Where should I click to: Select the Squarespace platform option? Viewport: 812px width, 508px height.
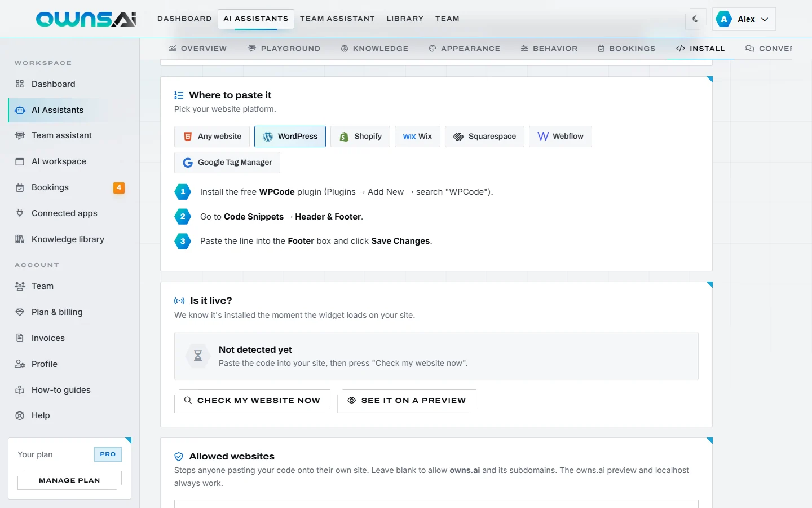click(484, 137)
